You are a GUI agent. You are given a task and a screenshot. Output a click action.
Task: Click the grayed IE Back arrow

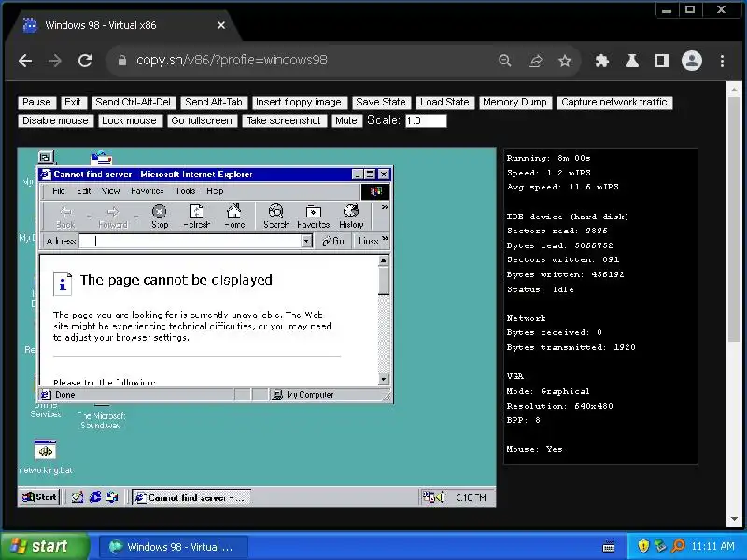tap(65, 216)
